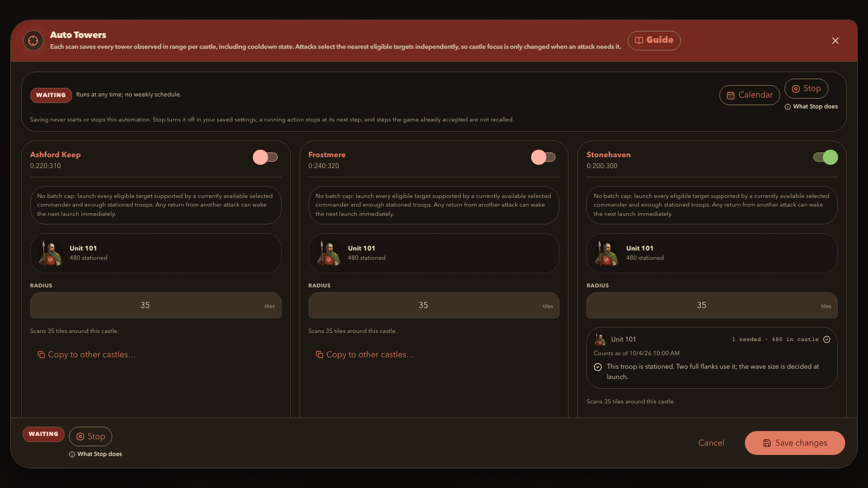Image resolution: width=868 pixels, height=488 pixels.
Task: Click Ashford Keep radius field
Action: [156, 305]
